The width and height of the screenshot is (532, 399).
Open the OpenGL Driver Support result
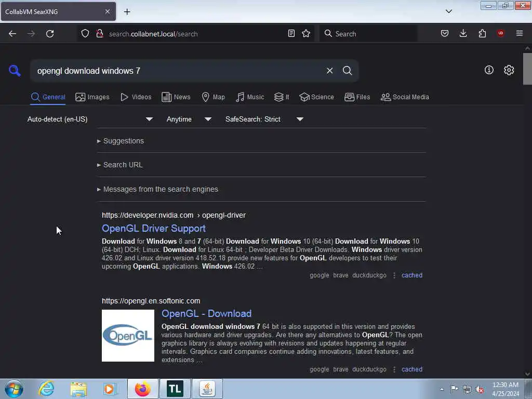[x=154, y=229]
